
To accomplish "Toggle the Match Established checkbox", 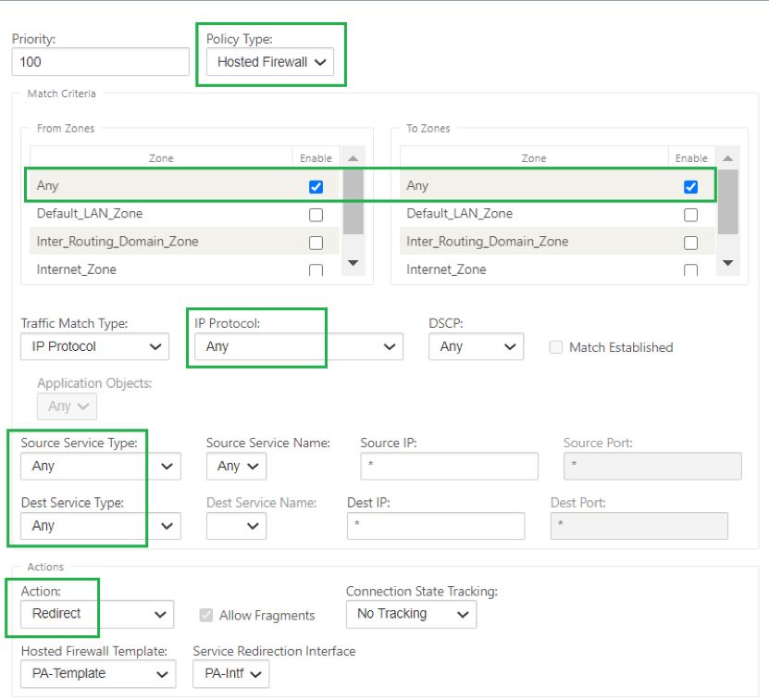I will tap(555, 347).
